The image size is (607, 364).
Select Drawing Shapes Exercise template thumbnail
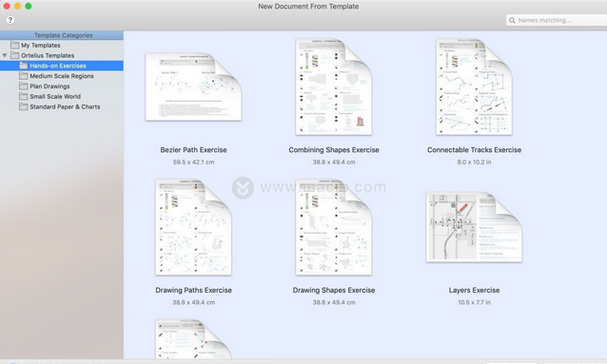coord(334,227)
